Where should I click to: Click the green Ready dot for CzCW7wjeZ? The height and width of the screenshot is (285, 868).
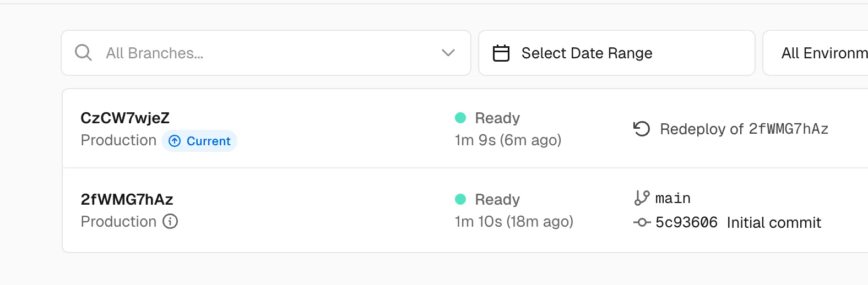tap(460, 118)
